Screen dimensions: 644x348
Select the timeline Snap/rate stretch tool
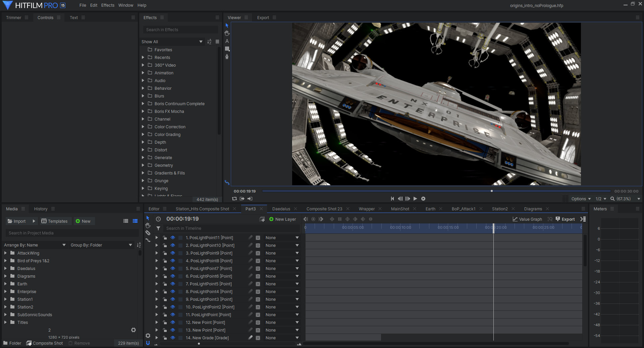(148, 240)
